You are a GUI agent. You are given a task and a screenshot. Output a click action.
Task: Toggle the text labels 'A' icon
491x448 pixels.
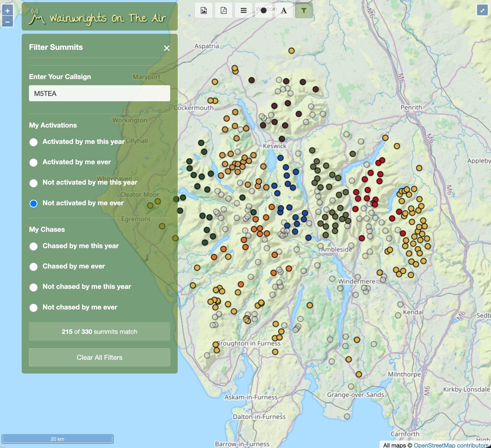tap(284, 10)
